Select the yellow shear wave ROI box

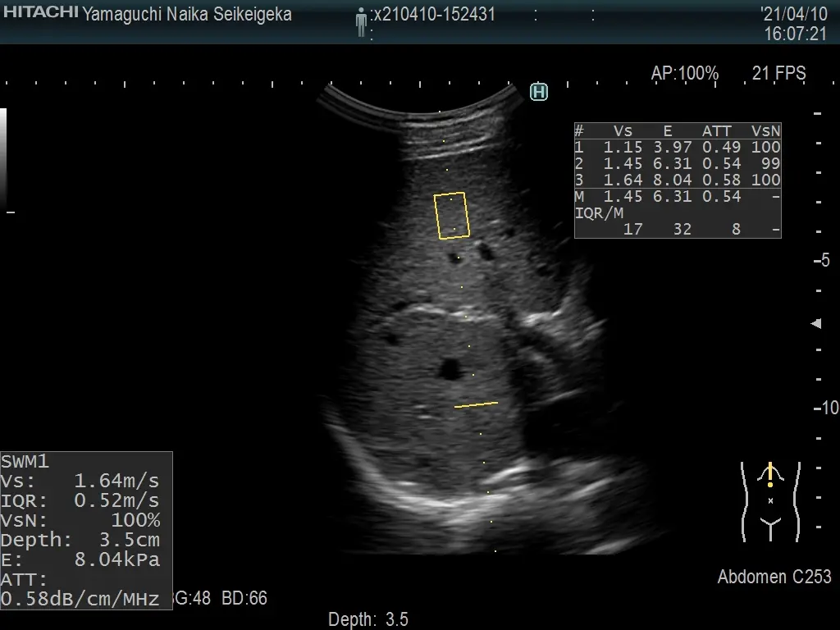[x=452, y=216]
